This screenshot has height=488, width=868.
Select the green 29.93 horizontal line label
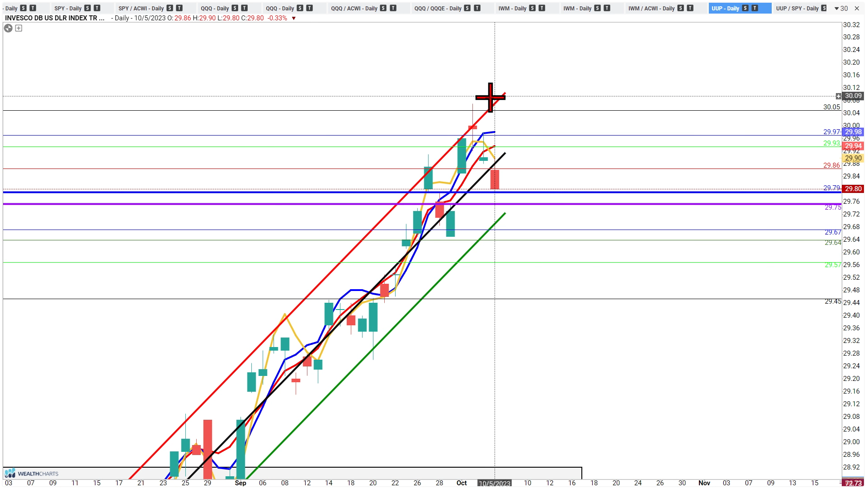(x=831, y=143)
